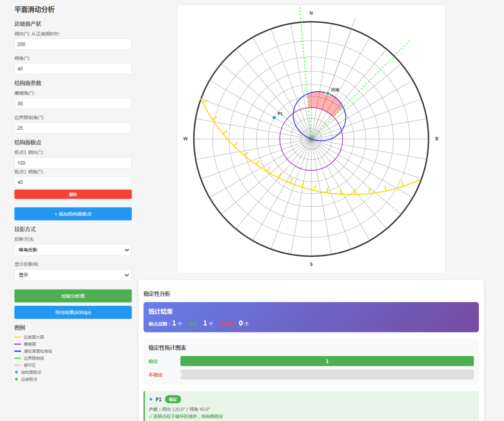Click the red shaded failure zone on plot
504x421 pixels.
point(322,103)
